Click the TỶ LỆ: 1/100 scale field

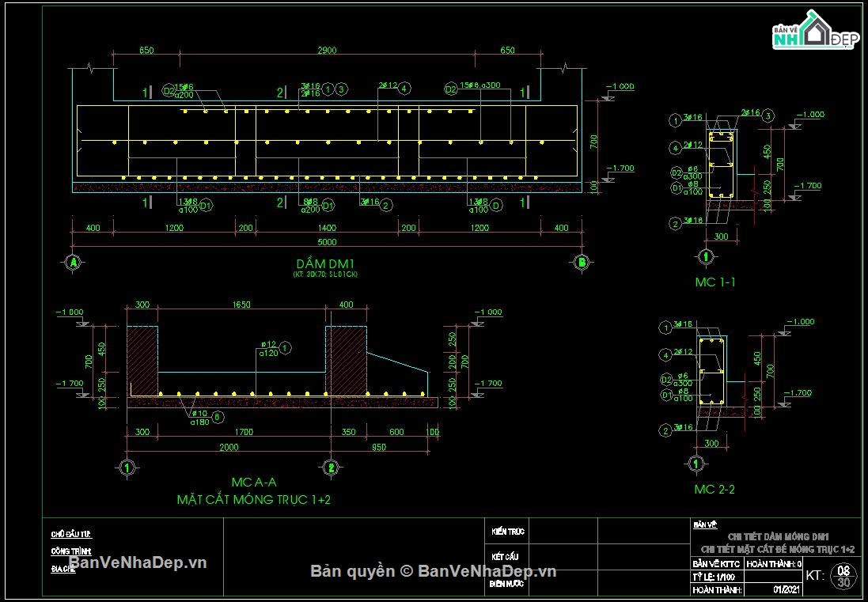coord(718,577)
